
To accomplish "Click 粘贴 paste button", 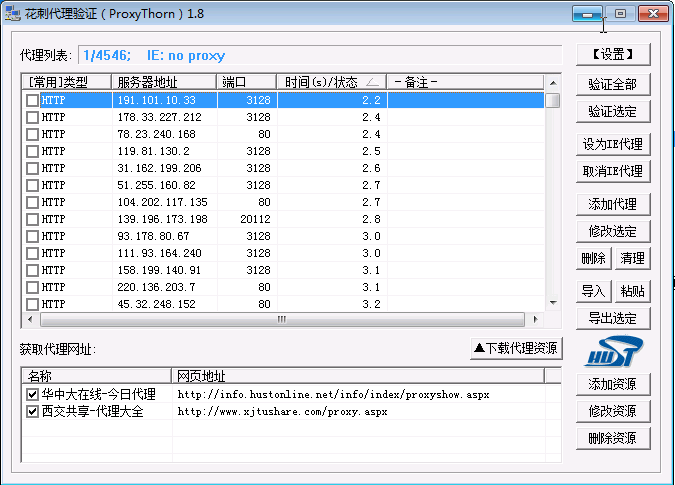I will pyautogui.click(x=632, y=291).
